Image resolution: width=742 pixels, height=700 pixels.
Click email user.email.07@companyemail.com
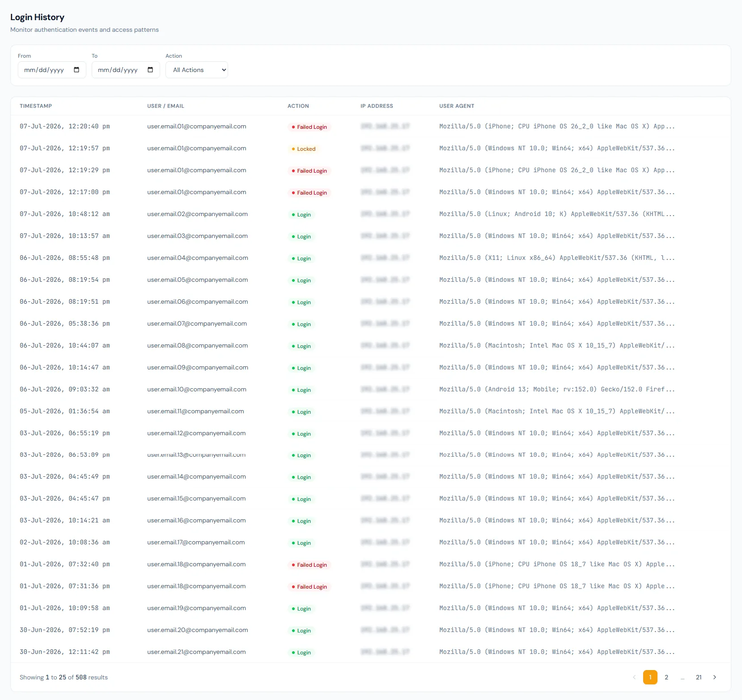pos(197,323)
